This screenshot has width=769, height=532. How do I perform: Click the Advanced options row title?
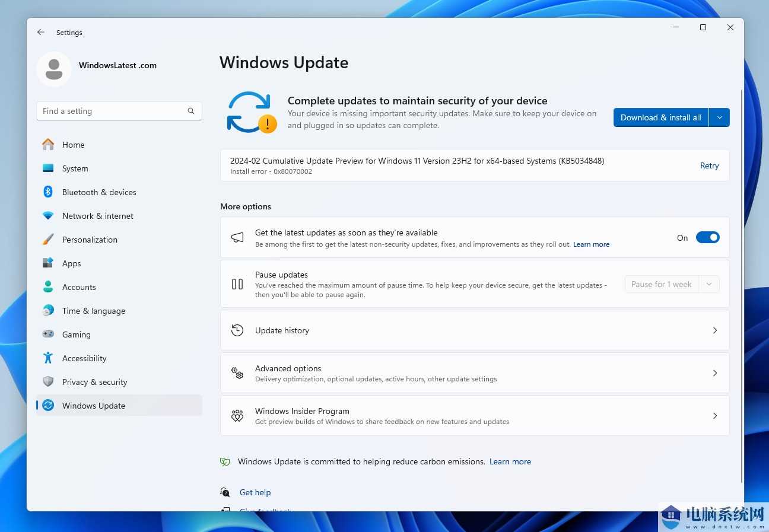[288, 368]
